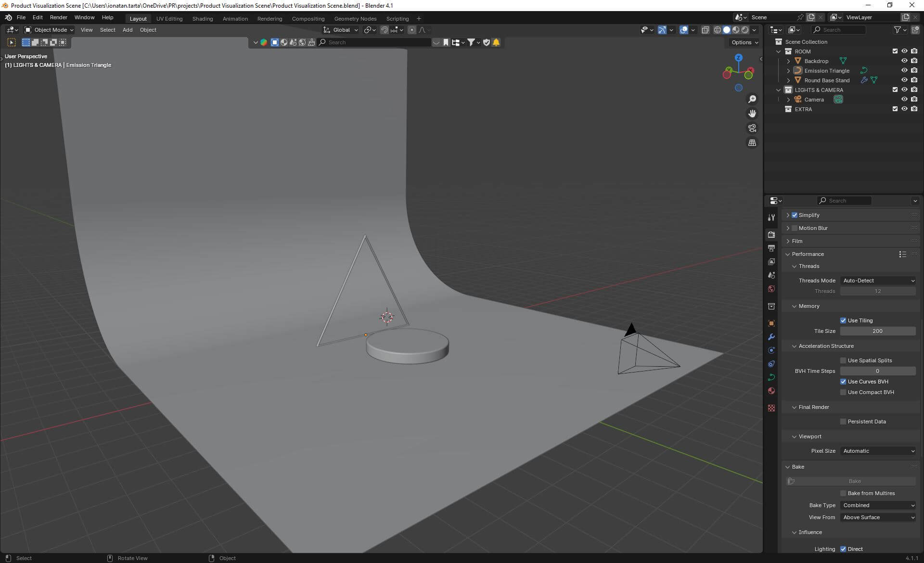Hide Emission Triangle in viewport
Image resolution: width=924 pixels, height=563 pixels.
(904, 71)
